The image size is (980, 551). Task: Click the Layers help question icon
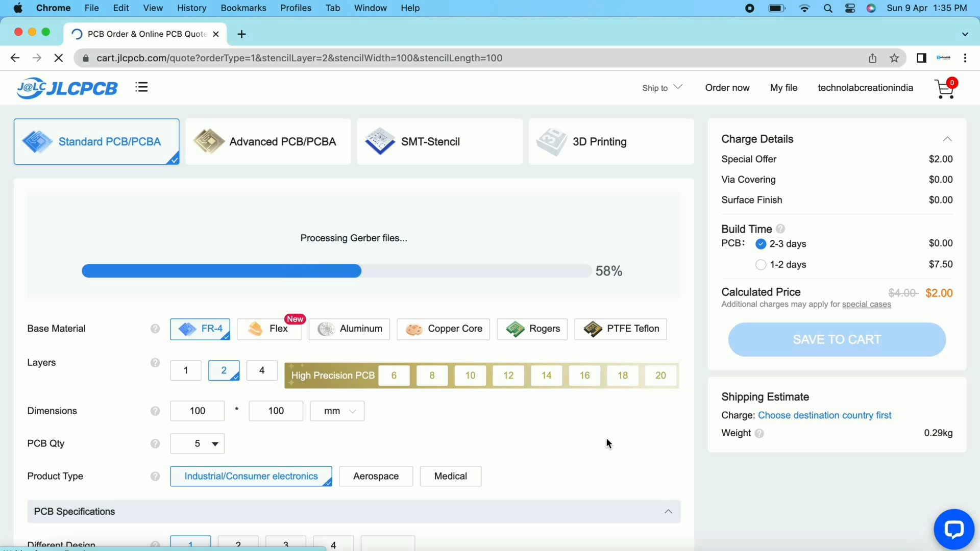pyautogui.click(x=155, y=363)
